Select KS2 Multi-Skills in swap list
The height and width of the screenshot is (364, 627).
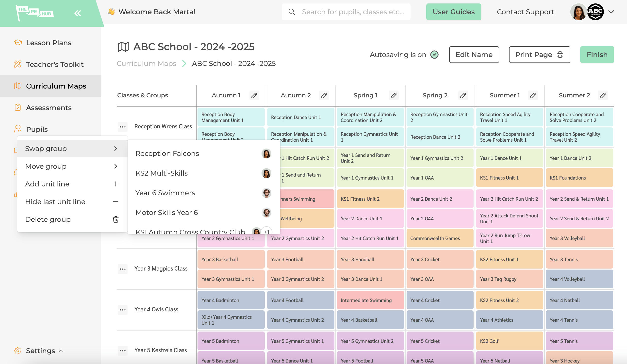(204, 173)
